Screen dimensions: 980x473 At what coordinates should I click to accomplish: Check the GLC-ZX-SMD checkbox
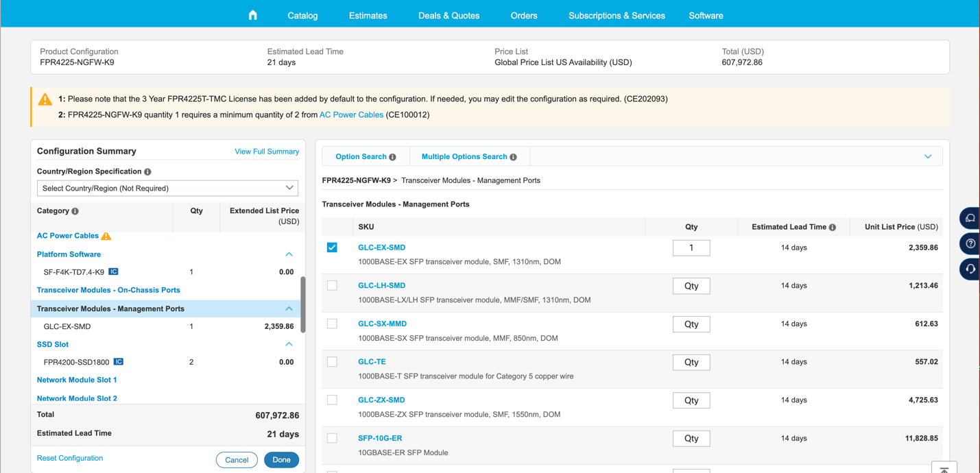coord(332,400)
